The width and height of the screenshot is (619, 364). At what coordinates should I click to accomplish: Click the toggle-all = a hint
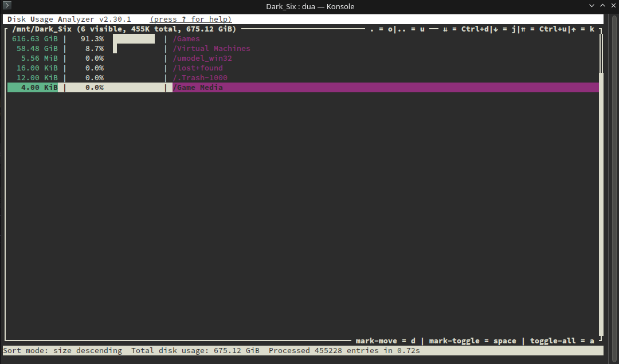[562, 340]
